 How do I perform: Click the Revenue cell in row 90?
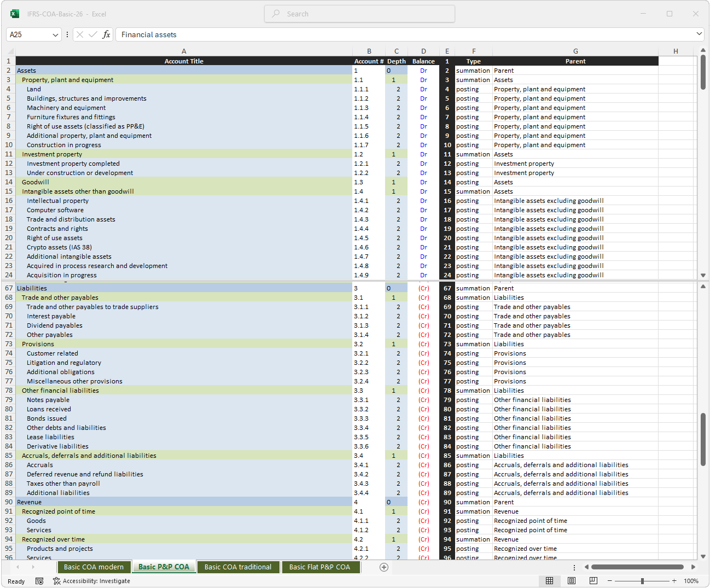click(184, 502)
